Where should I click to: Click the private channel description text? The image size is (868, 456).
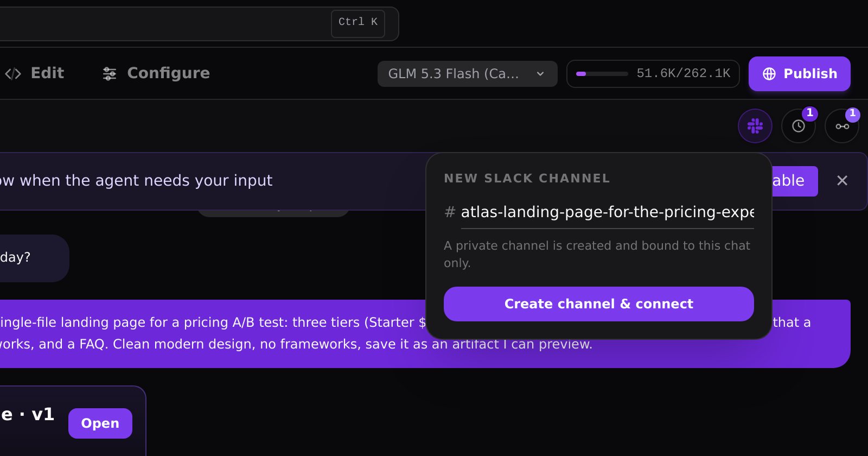(597, 254)
